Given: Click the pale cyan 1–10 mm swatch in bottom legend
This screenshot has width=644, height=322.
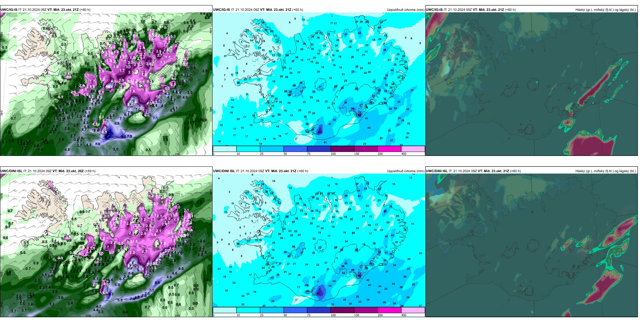Looking at the screenshot, I should [225, 310].
